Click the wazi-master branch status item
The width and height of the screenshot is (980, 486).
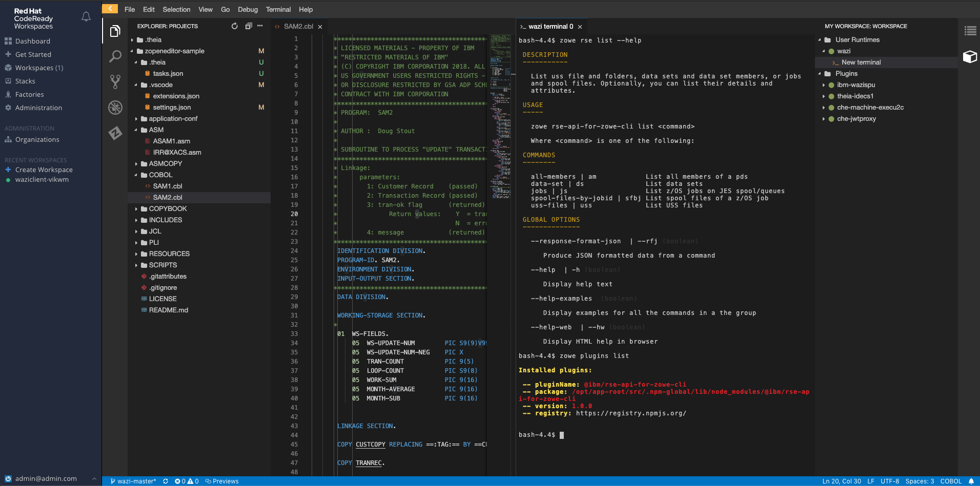pos(133,481)
